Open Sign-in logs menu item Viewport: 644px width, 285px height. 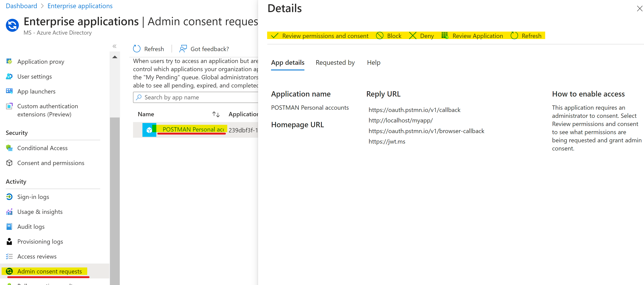pos(33,197)
